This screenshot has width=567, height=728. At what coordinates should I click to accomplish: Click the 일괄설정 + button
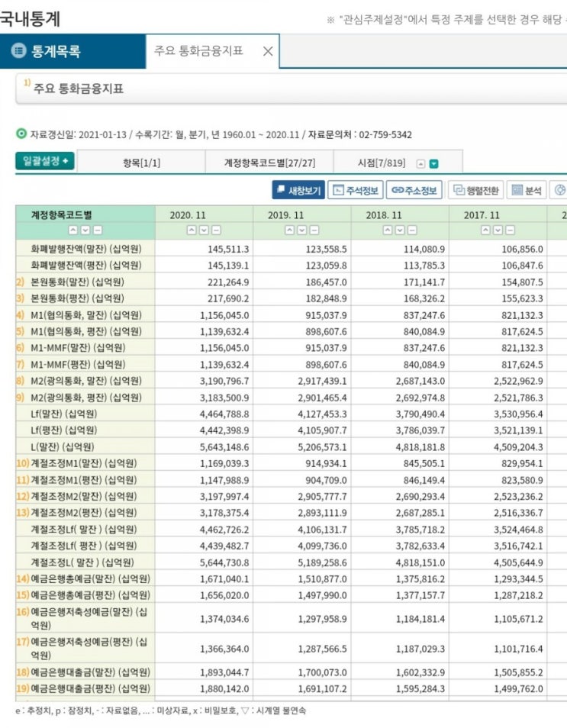45,161
